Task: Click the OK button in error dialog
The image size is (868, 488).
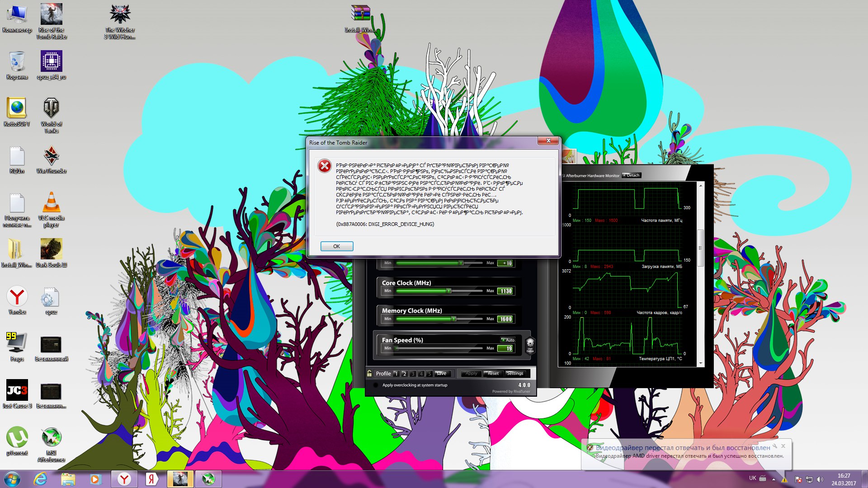Action: (x=336, y=246)
